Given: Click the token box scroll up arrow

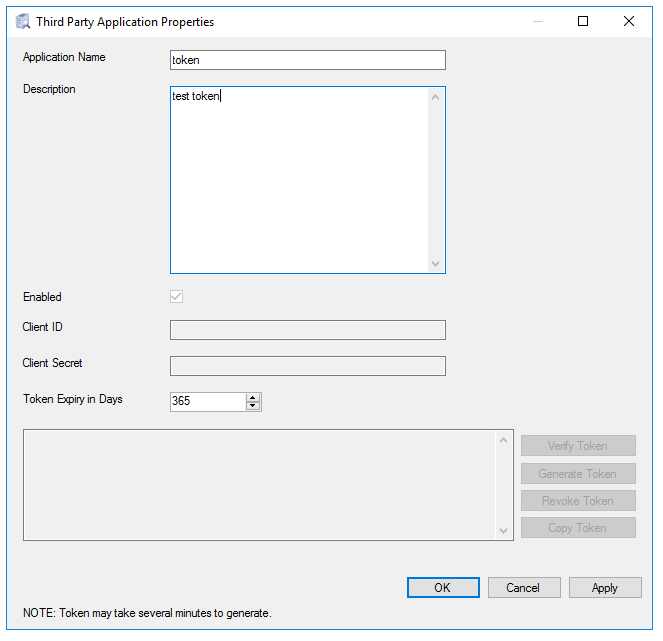Looking at the screenshot, I should tap(504, 440).
